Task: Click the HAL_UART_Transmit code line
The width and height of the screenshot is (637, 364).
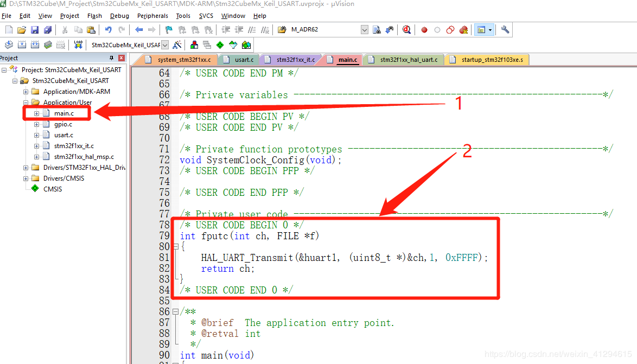Action: tap(345, 258)
